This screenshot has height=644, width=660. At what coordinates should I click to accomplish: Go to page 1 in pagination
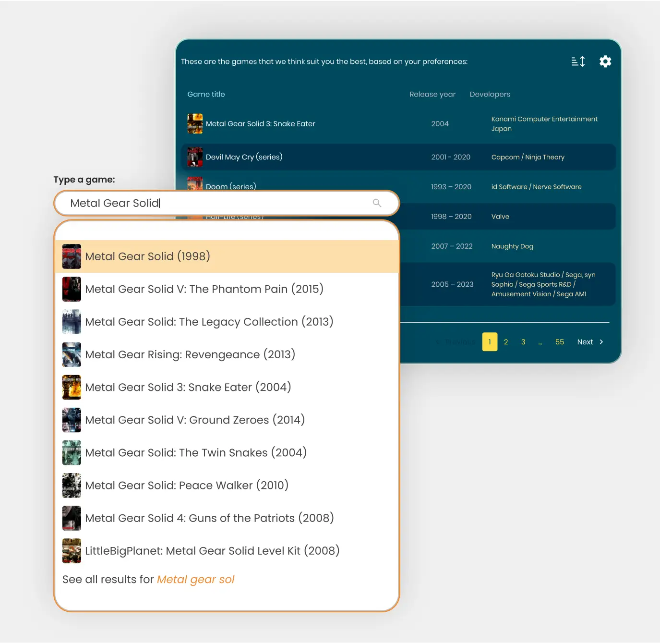point(490,342)
